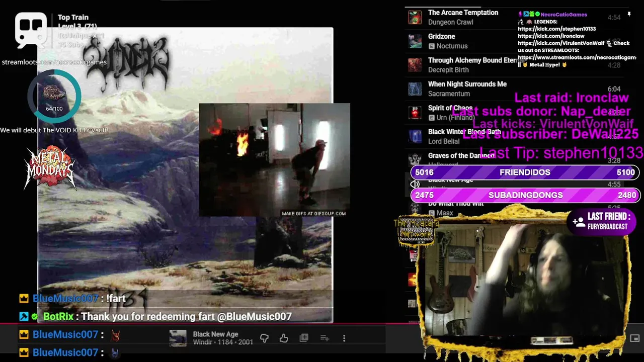Select 'Graves of the Damned' queue track
The height and width of the screenshot is (362, 644).
tap(461, 155)
